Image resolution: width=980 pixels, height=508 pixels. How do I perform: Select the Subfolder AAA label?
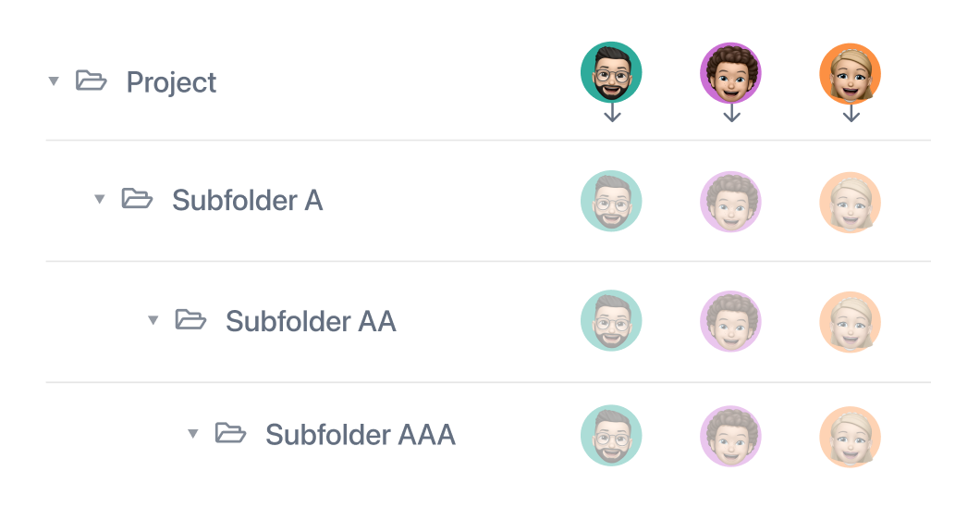(x=361, y=435)
